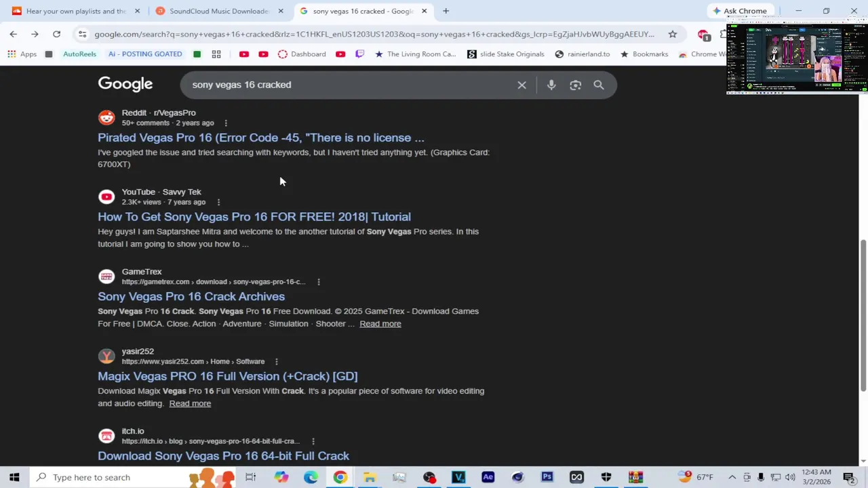
Task: Open WinRAR from the taskbar
Action: 635,477
